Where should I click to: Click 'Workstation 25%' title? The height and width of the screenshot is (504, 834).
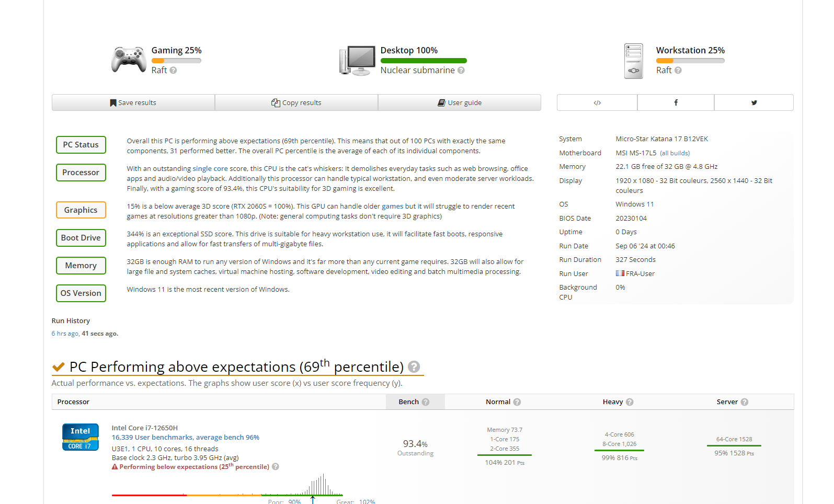tap(690, 50)
